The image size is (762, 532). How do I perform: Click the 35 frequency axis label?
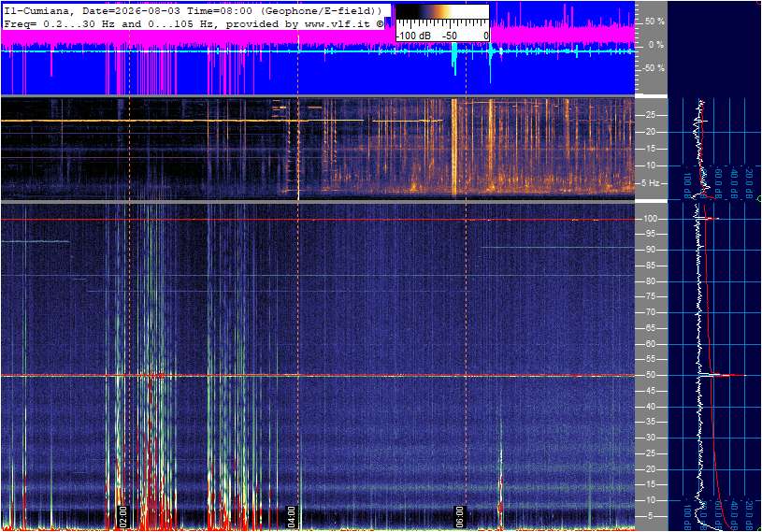pos(650,423)
